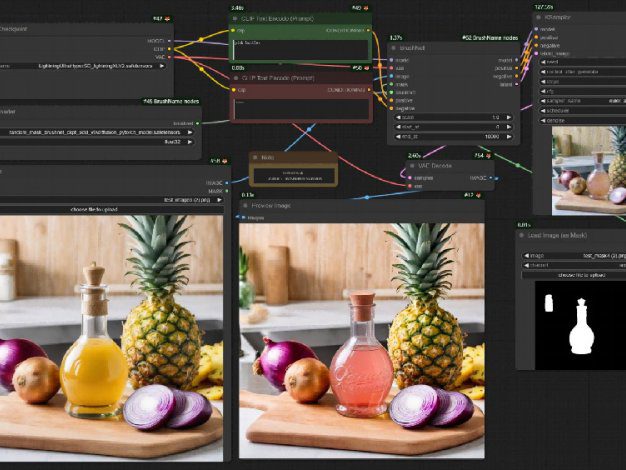Click the text area inside the Note node

[x=294, y=176]
